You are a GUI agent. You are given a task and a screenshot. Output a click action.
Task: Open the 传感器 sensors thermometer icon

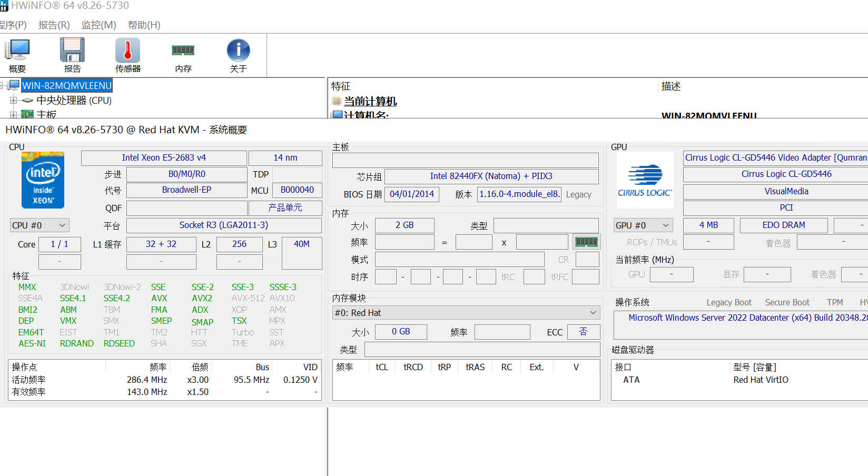(128, 55)
